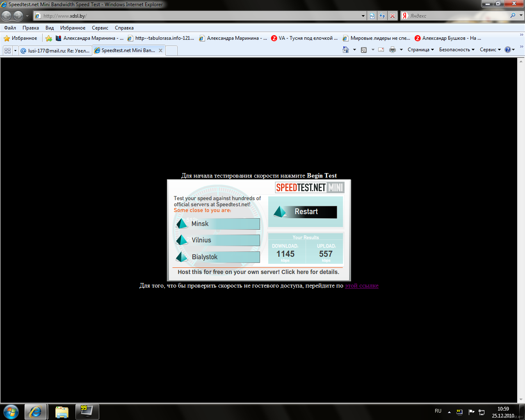Show more favorites bar items chevron

(521, 35)
